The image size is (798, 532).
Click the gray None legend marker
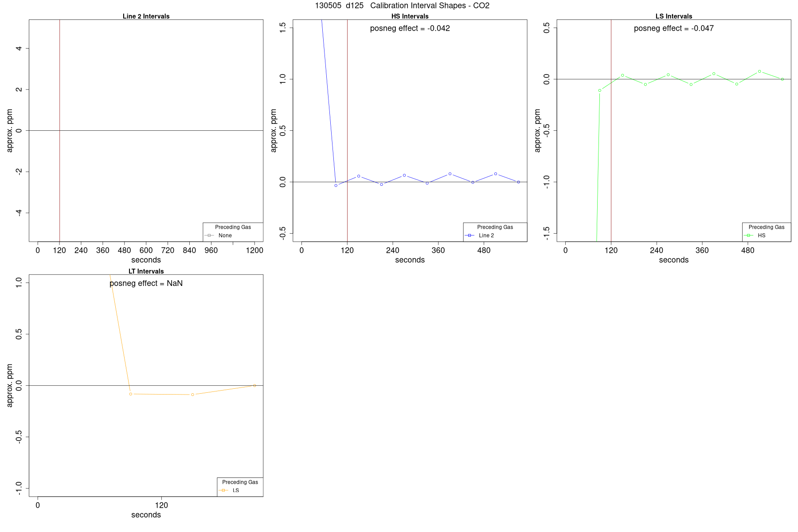(209, 235)
